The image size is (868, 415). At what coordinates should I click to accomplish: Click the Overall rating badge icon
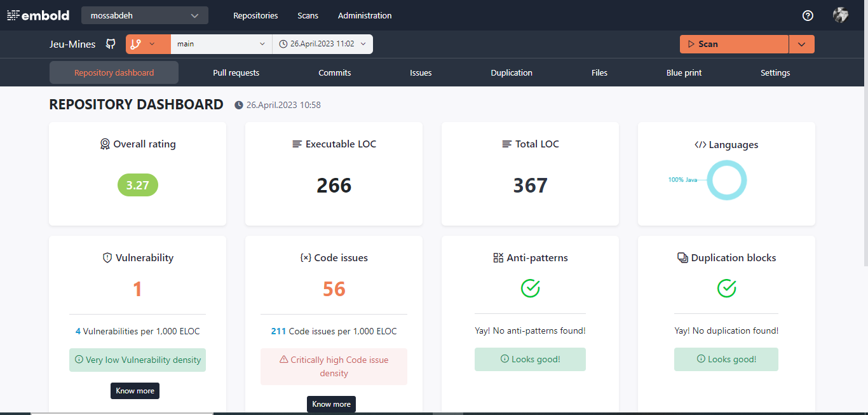tap(105, 144)
